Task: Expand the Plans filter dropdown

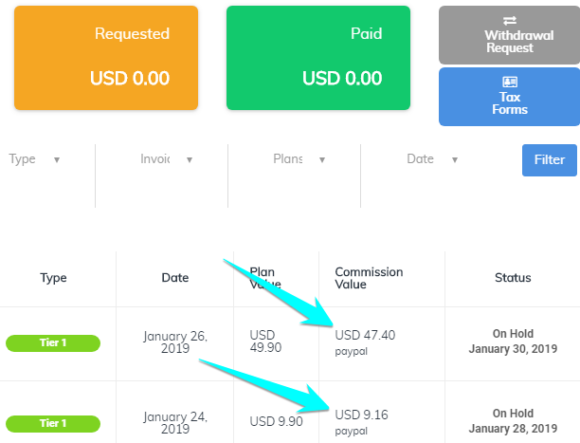Action: 299,159
